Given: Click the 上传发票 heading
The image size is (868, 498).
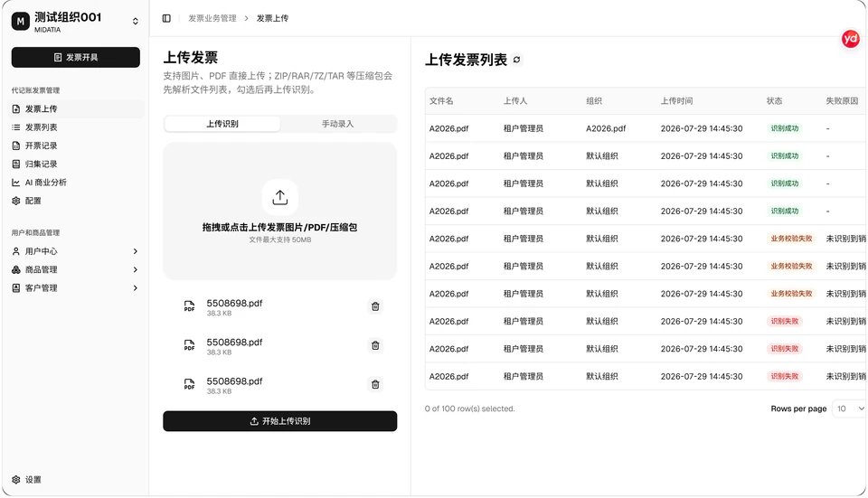Looking at the screenshot, I should click(x=191, y=58).
